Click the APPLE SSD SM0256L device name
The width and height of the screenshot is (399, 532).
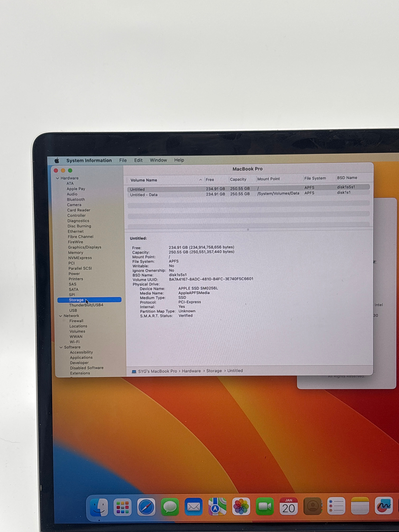click(x=198, y=288)
